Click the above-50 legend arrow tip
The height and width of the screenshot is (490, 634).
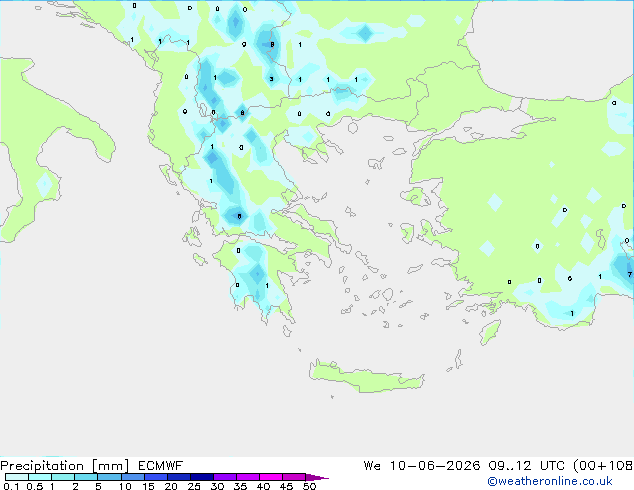pos(317,477)
